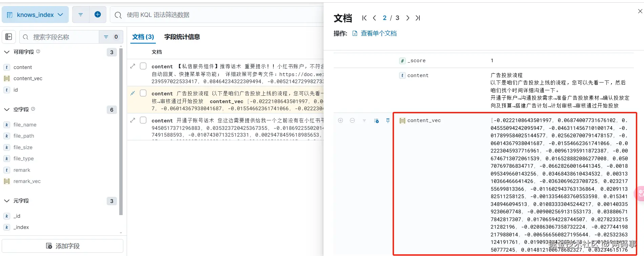Image resolution: width=644 pixels, height=256 pixels.
Task: Click the 文档 column header
Action: 157,52
